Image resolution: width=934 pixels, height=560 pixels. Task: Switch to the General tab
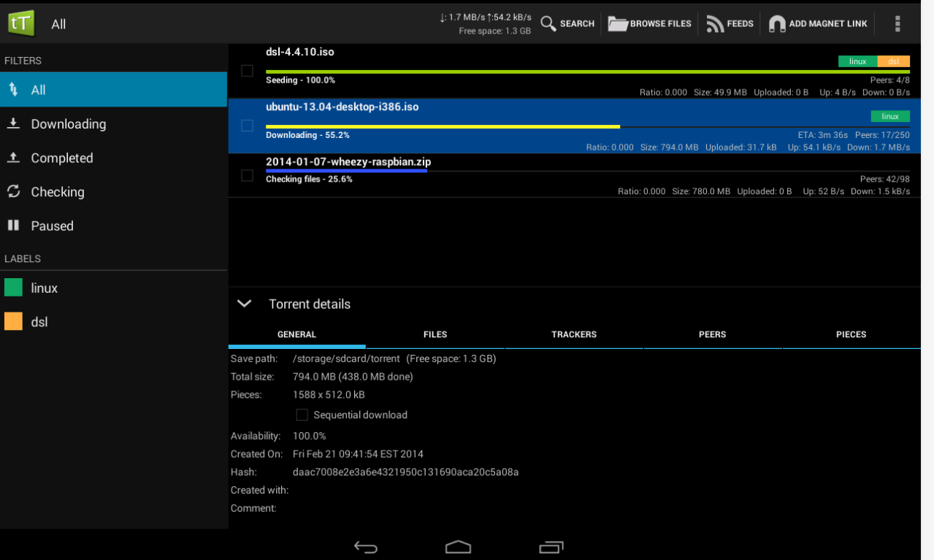tap(296, 334)
